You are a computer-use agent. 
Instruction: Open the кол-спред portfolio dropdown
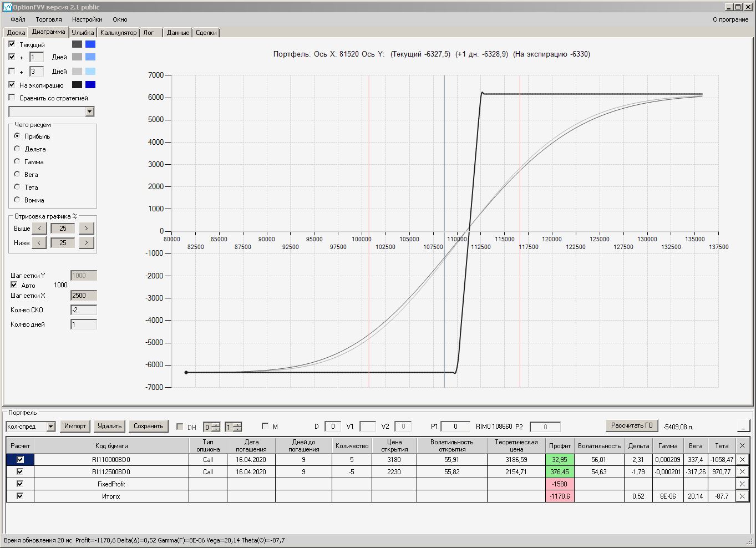51,427
